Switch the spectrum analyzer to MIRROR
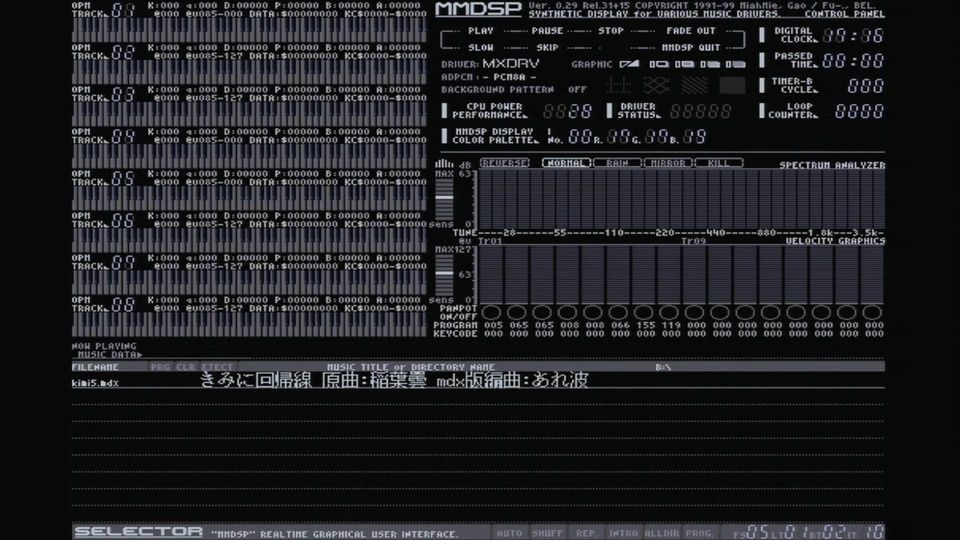This screenshot has height=540, width=960. pyautogui.click(x=668, y=163)
